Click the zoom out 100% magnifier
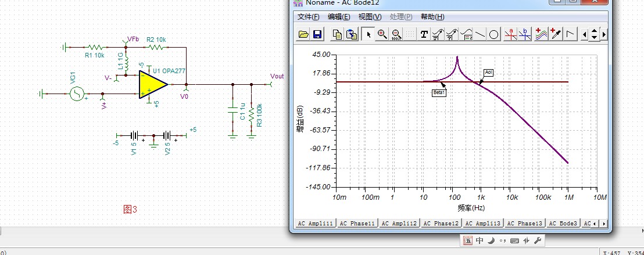The image size is (644, 255). coord(396,34)
